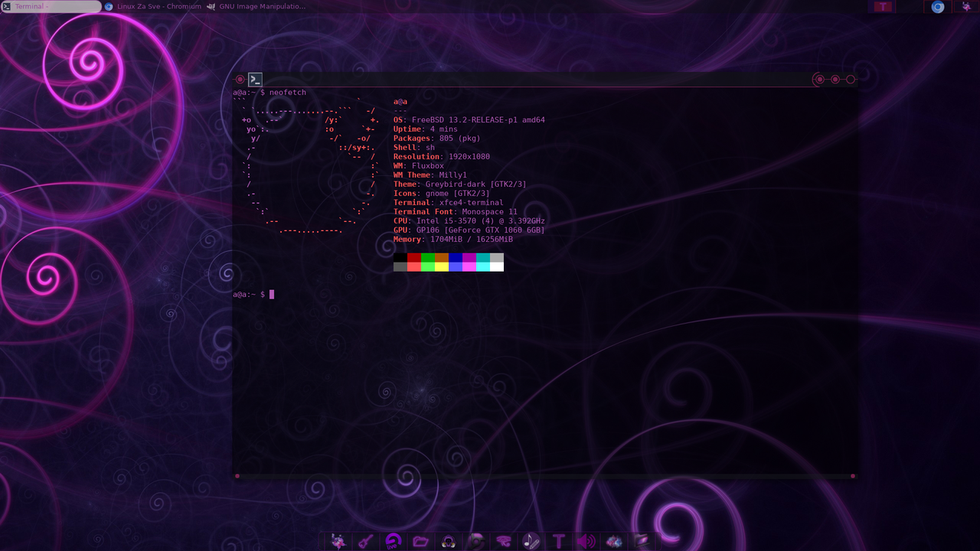
Task: Click the leftmost titlebar circle at right
Action: (x=819, y=79)
